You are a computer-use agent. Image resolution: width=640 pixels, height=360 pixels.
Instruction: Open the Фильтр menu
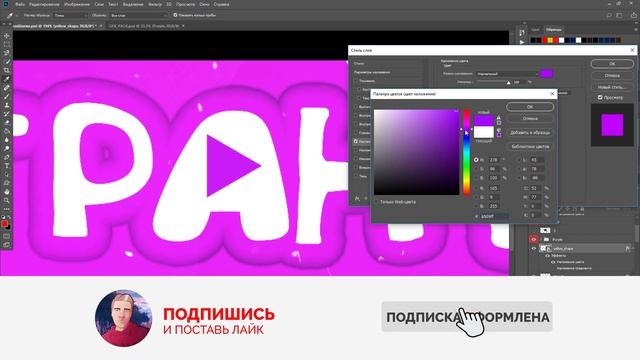pos(155,4)
